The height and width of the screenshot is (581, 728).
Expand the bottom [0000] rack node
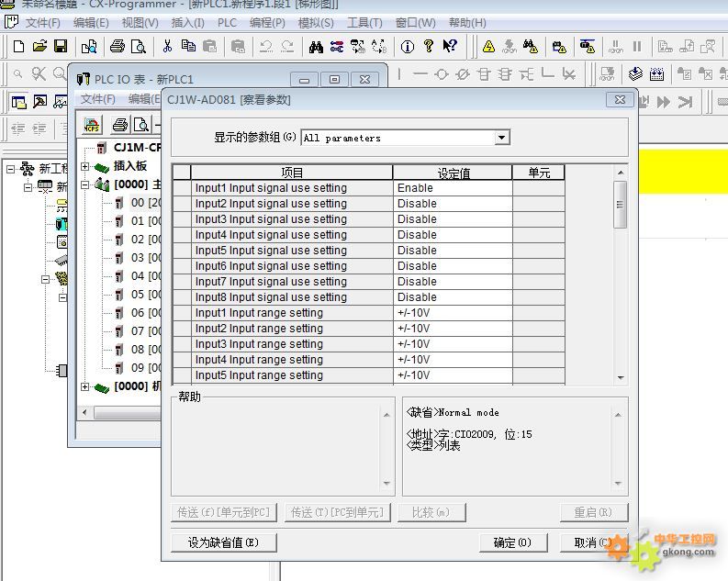[x=85, y=386]
